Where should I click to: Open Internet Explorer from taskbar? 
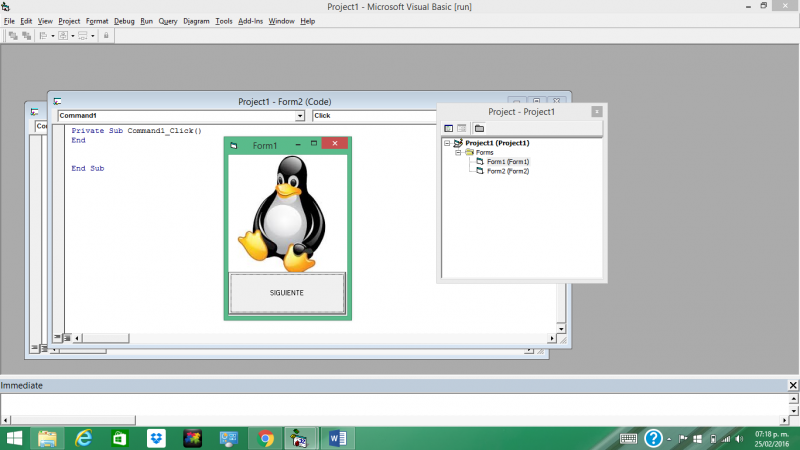[83, 439]
